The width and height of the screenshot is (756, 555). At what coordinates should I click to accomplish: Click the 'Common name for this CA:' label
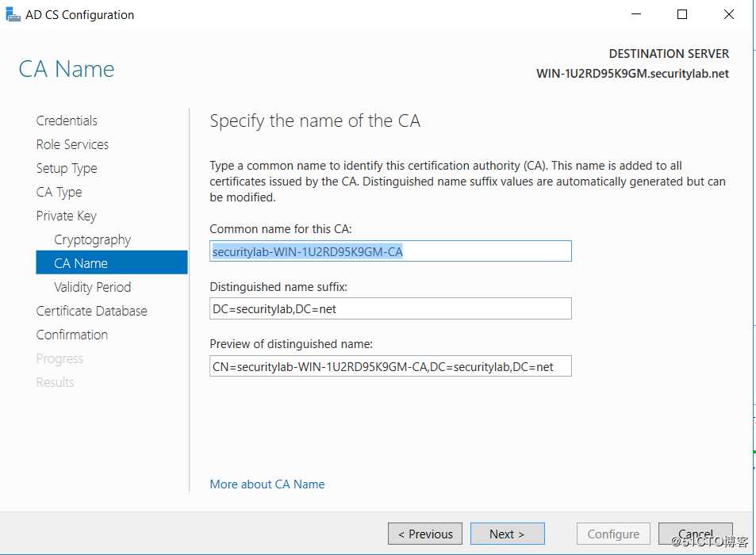click(x=281, y=229)
